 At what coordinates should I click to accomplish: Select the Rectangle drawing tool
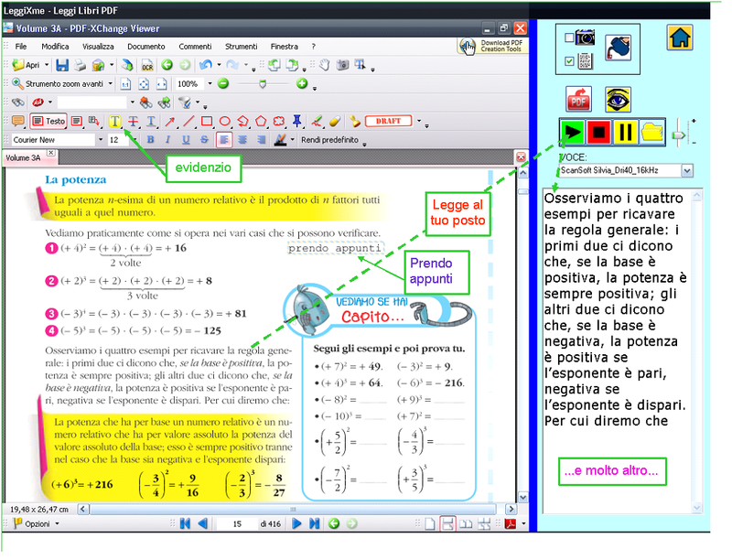[x=207, y=122]
